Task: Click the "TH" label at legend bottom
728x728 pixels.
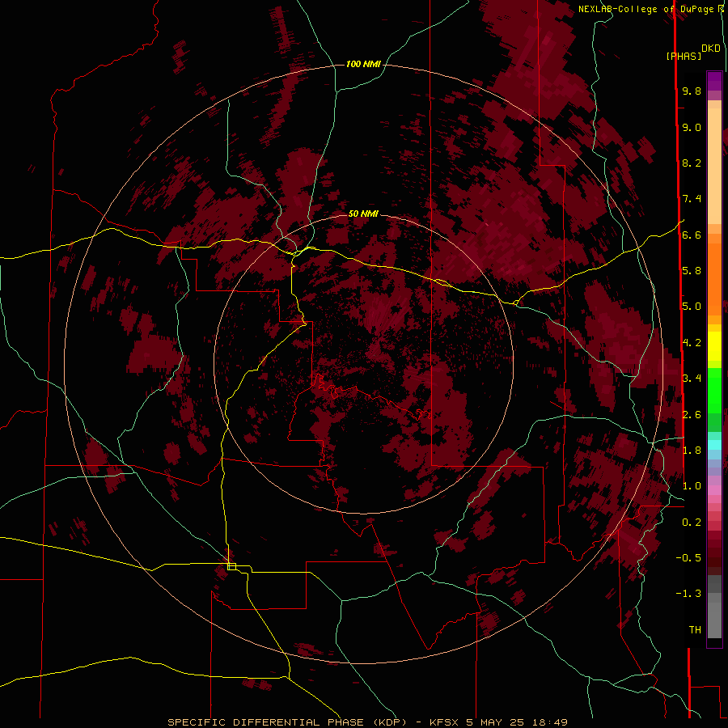Action: pos(695,630)
